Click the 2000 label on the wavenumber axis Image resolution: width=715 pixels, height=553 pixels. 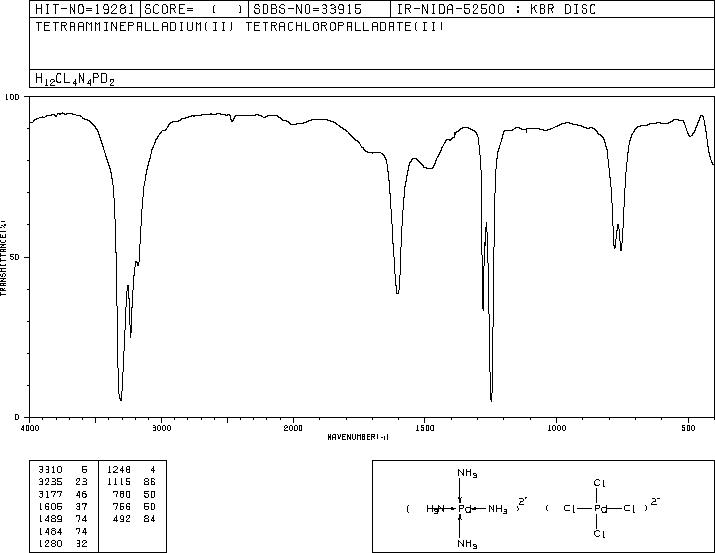coord(293,428)
